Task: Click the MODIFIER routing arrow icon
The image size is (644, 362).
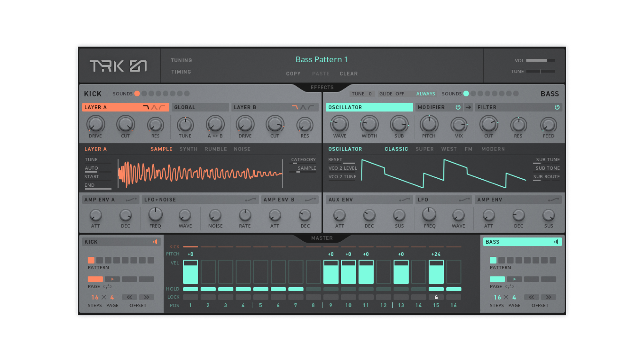Action: [x=468, y=107]
